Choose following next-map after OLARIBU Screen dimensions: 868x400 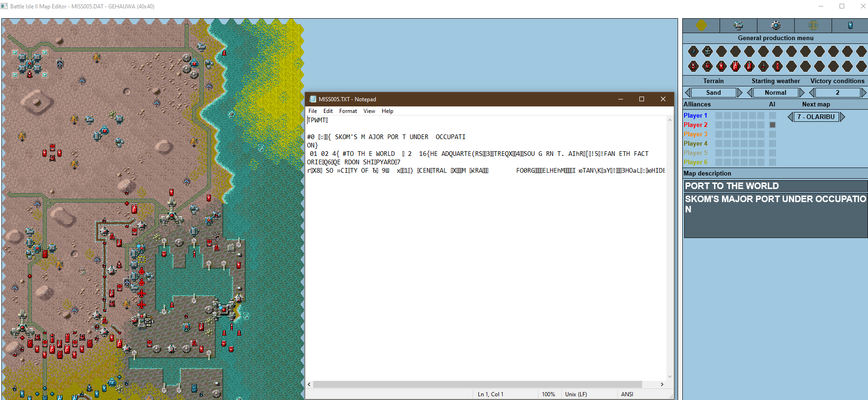(x=842, y=117)
